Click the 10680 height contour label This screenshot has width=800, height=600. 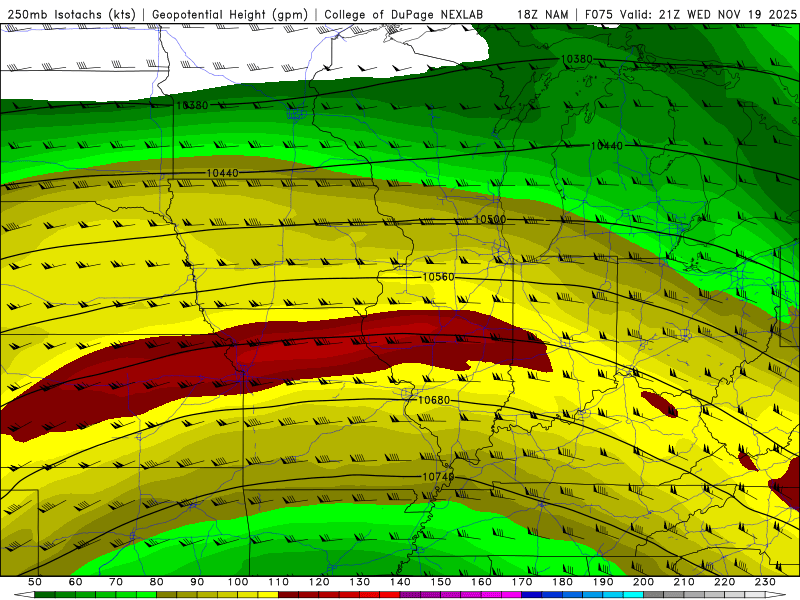coord(434,400)
